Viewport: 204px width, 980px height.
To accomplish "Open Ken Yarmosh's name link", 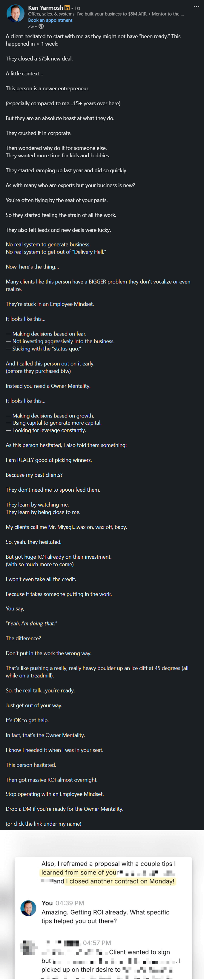I will [x=45, y=8].
